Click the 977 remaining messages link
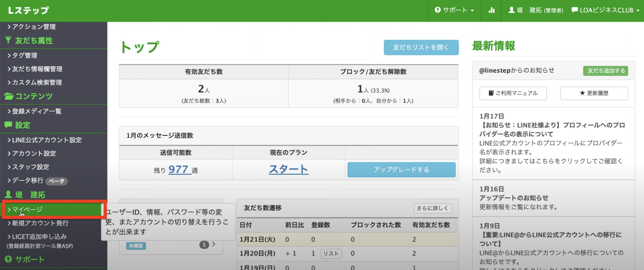The image size is (644, 270). click(179, 169)
